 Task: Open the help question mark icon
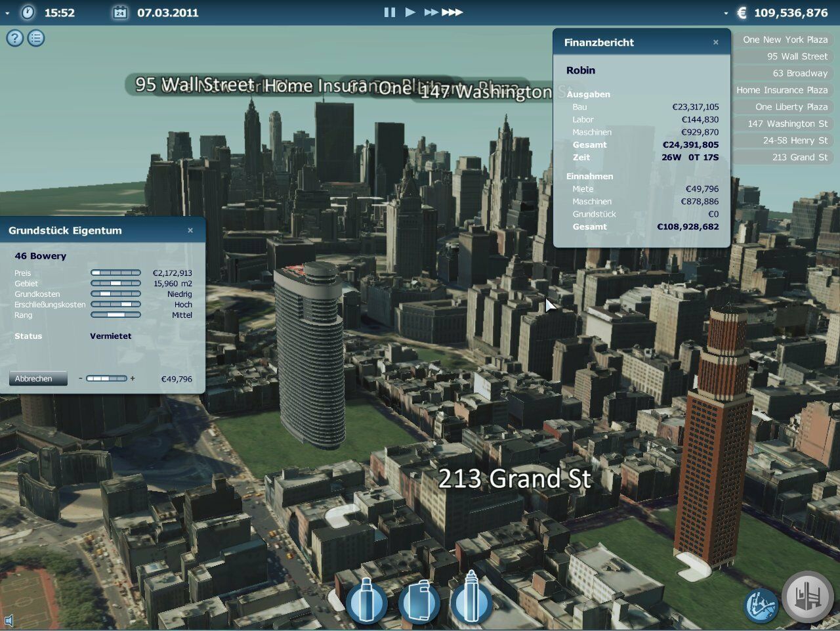[x=14, y=38]
